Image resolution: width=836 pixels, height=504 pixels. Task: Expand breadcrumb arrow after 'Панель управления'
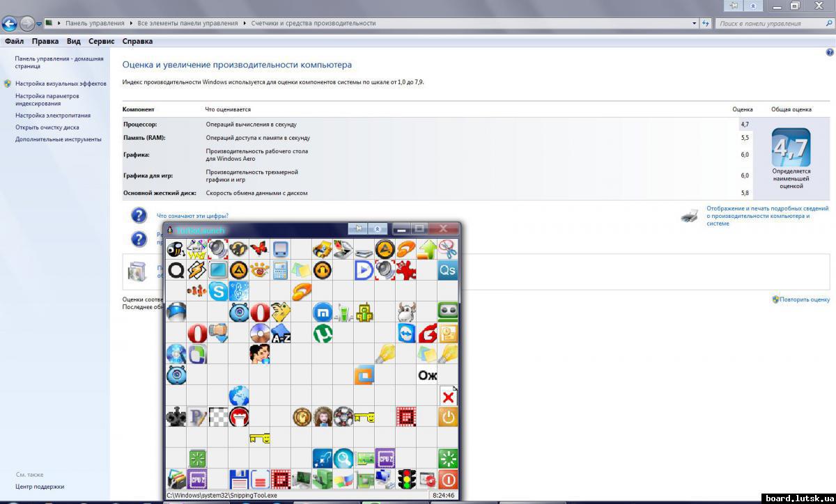[131, 23]
